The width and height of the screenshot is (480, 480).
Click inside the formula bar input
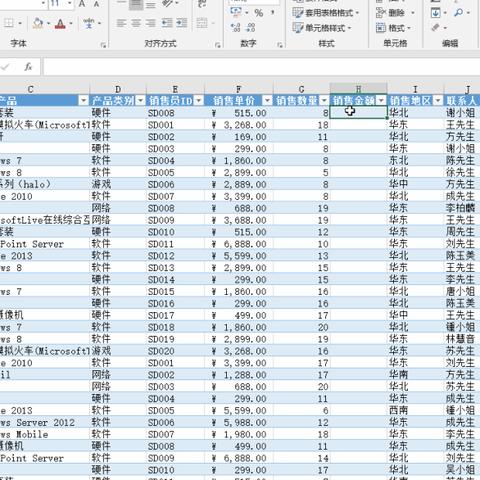[x=261, y=67]
